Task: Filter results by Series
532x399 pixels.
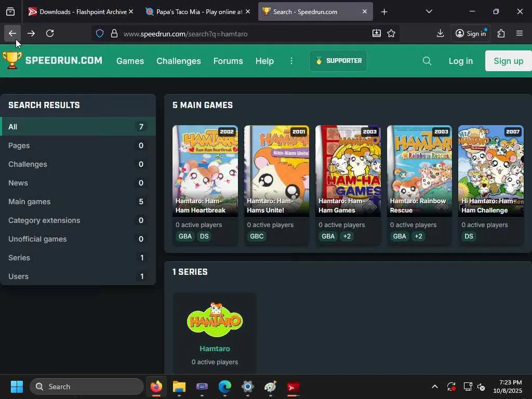Action: coord(78,258)
